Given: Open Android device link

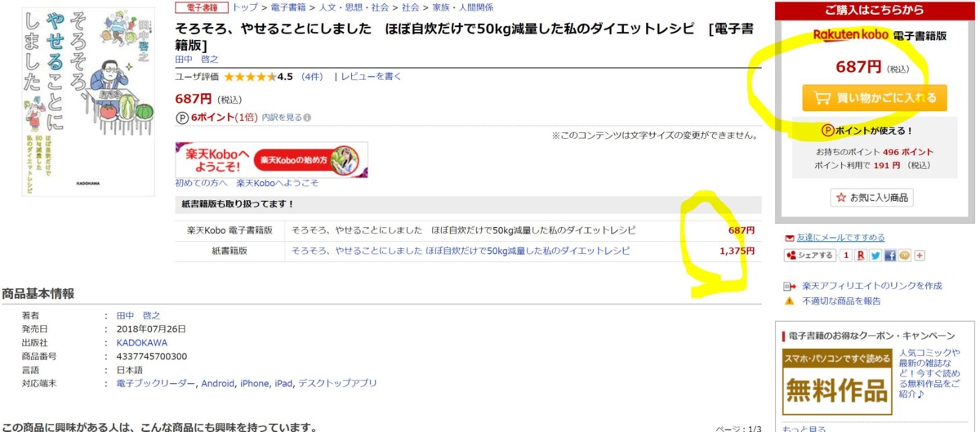Looking at the screenshot, I should tap(217, 383).
